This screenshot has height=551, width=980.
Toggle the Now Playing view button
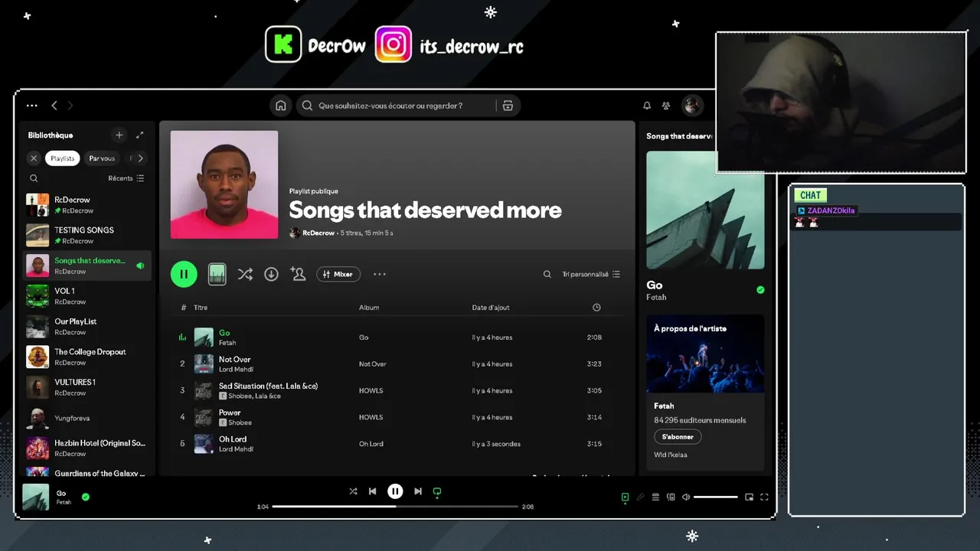click(625, 497)
